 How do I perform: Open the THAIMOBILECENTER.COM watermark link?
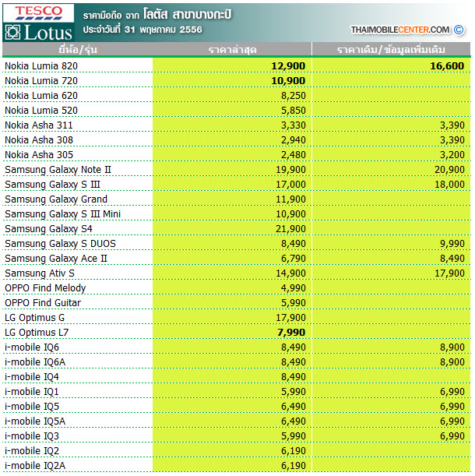pos(399,30)
